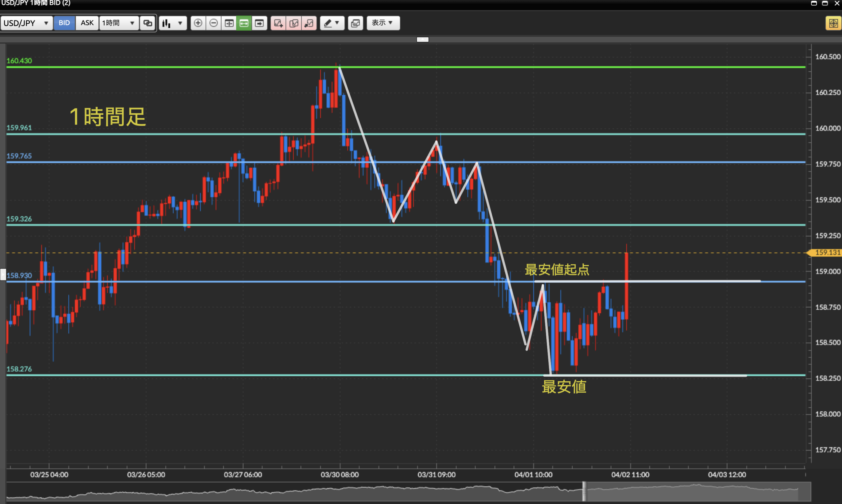Open the pencil drawing tools menu

click(332, 23)
